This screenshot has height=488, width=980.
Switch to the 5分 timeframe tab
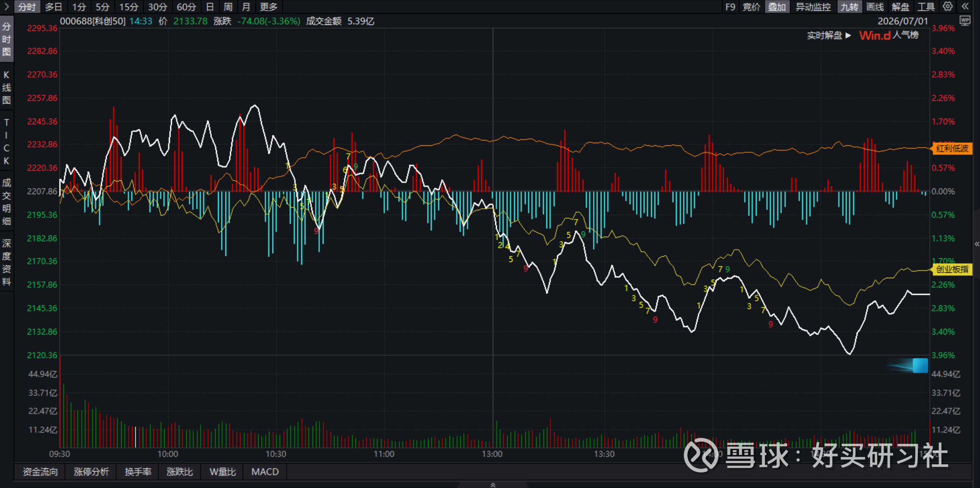[102, 7]
